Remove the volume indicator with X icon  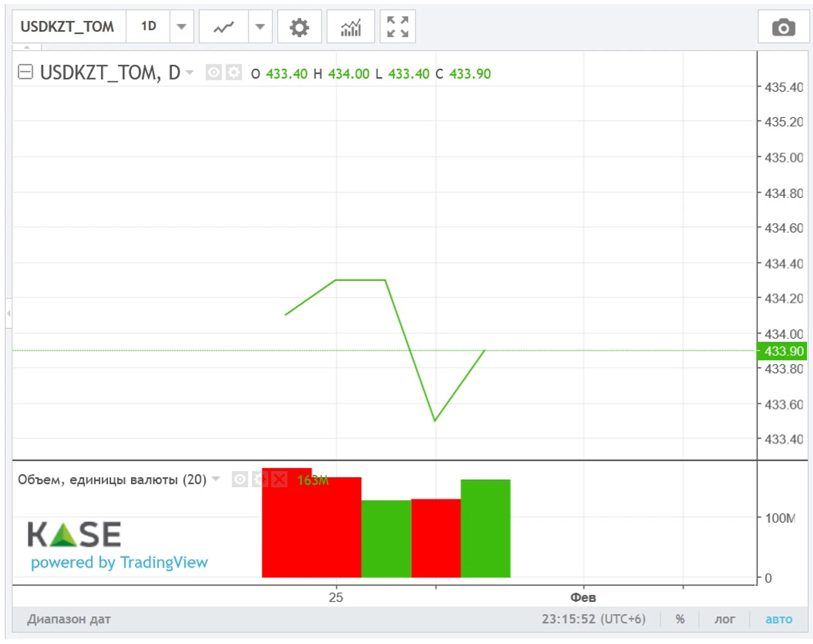click(x=279, y=479)
